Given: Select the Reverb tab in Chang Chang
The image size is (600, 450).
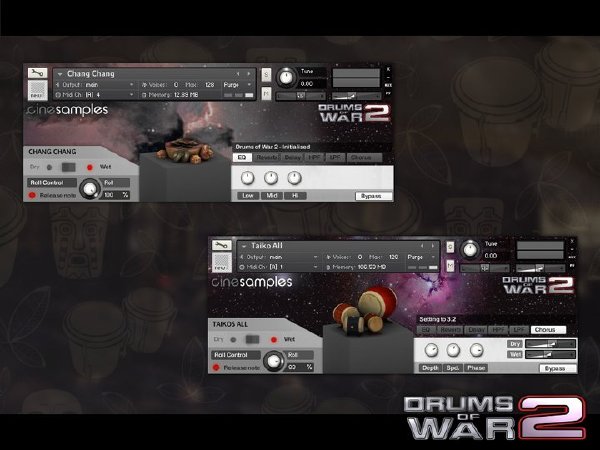Looking at the screenshot, I should point(267,157).
